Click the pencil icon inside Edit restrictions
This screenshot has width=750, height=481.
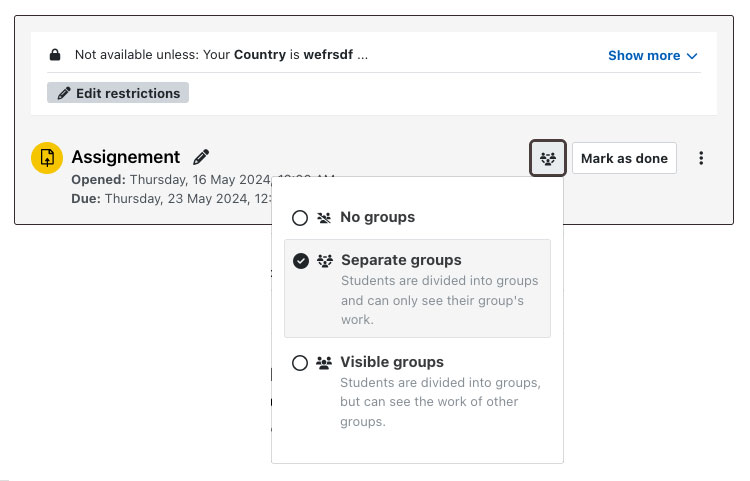click(x=64, y=93)
